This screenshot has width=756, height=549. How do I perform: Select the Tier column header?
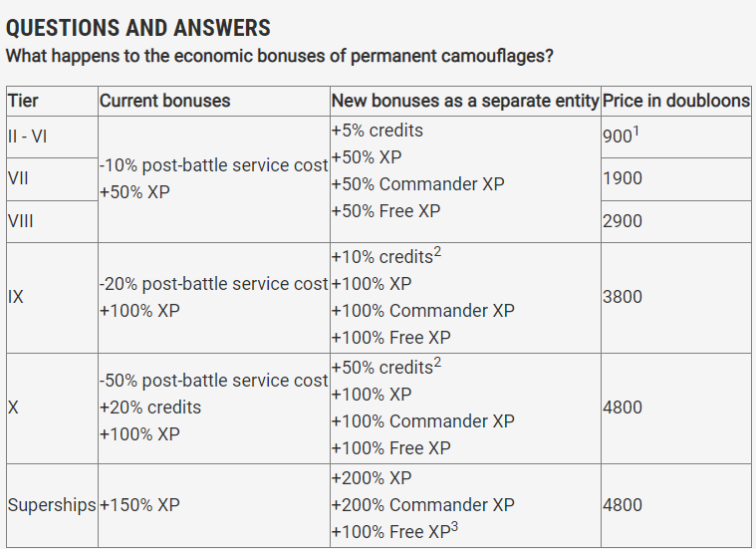click(x=23, y=101)
